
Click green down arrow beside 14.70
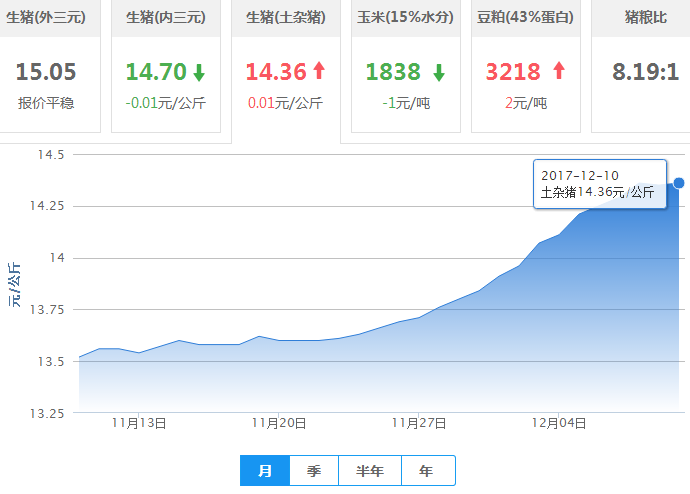coord(199,72)
